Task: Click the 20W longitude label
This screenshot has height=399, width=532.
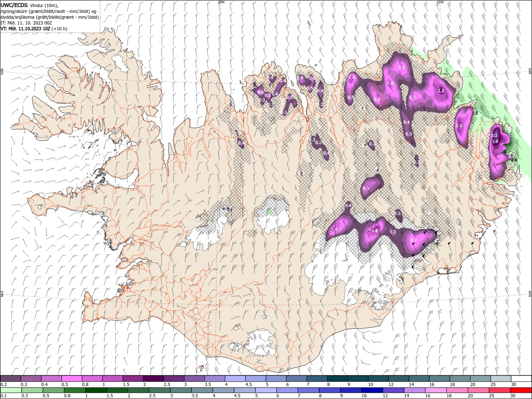Action: (221, 2)
